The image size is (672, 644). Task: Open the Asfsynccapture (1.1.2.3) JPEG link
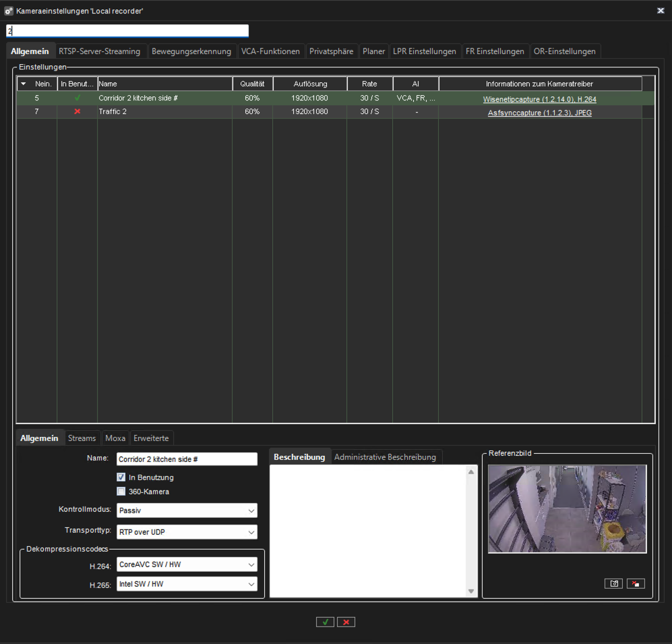540,112
